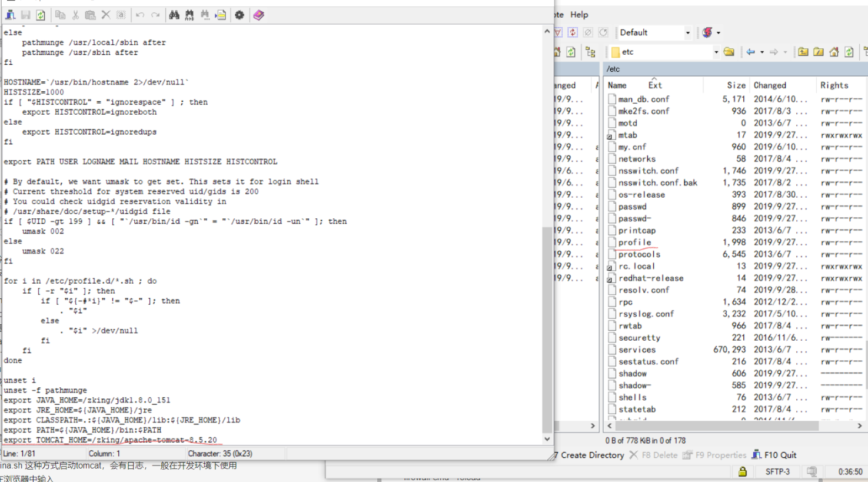Viewport: 868px width, 482px height.
Task: Open Find with the binoculars icon
Action: tap(174, 15)
